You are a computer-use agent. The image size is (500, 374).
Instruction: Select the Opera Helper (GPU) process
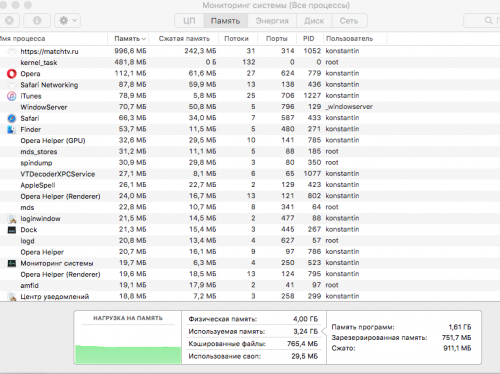[250, 140]
